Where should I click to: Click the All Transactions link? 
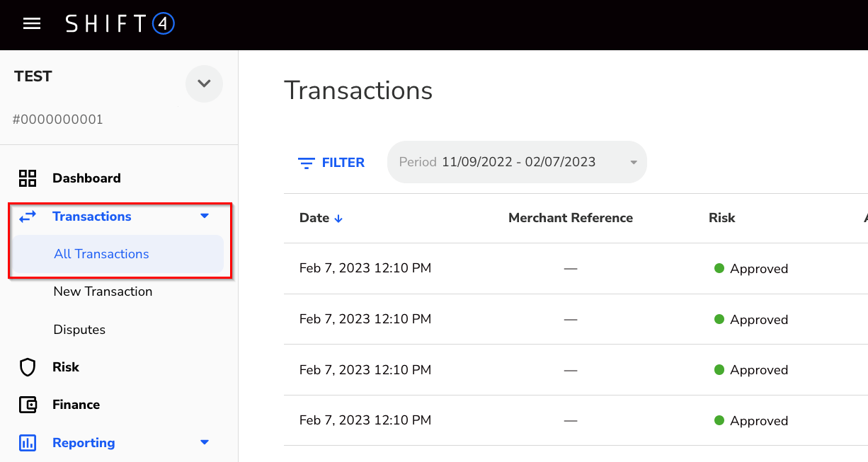point(101,253)
